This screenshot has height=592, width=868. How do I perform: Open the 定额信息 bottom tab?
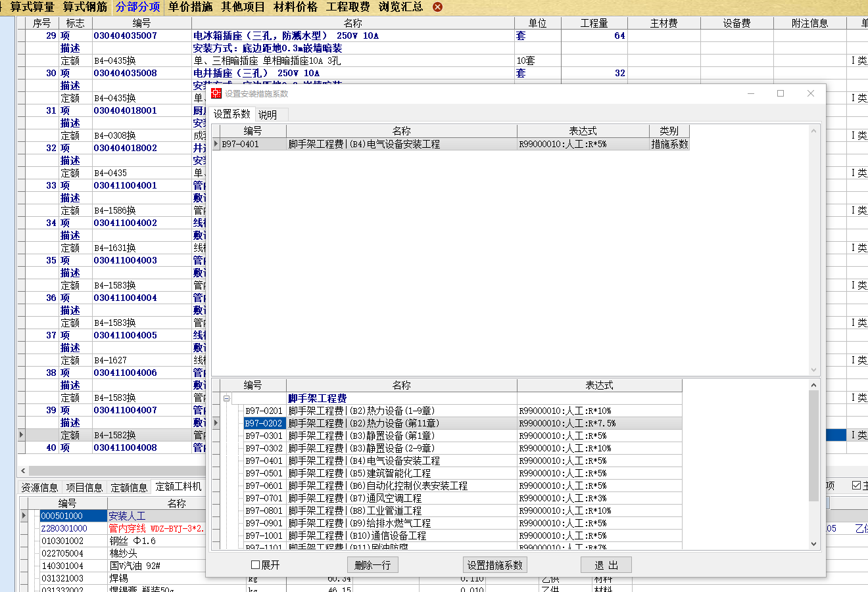[129, 487]
